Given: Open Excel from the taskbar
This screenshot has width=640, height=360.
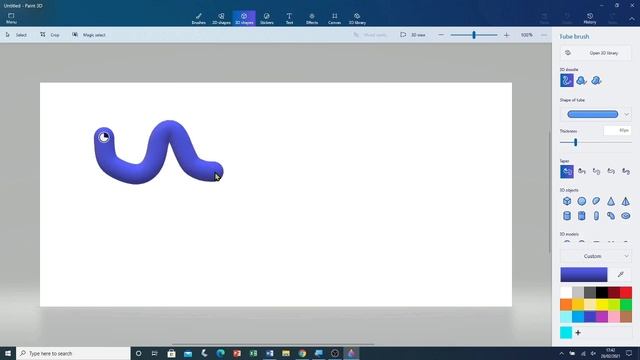Looking at the screenshot, I should pyautogui.click(x=253, y=353).
